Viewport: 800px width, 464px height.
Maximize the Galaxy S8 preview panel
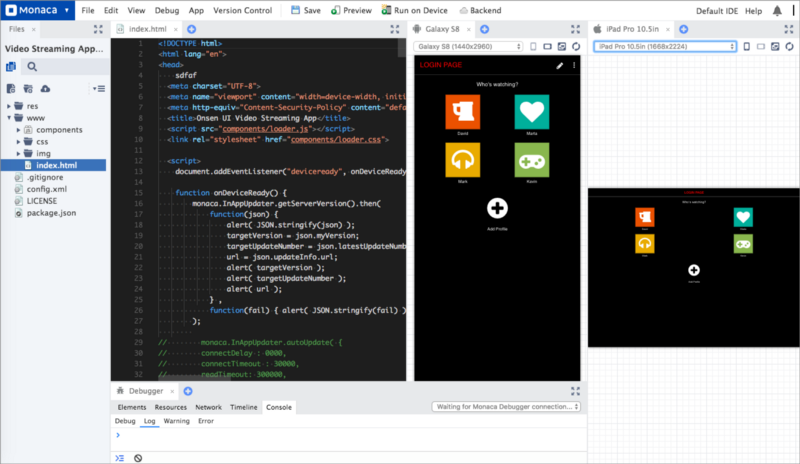(x=576, y=29)
